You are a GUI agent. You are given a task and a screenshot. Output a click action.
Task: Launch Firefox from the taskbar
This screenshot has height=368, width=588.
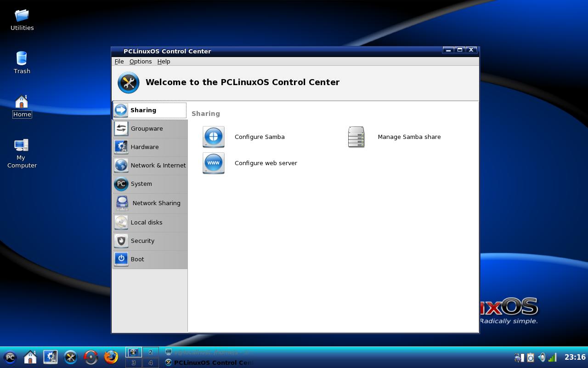111,357
